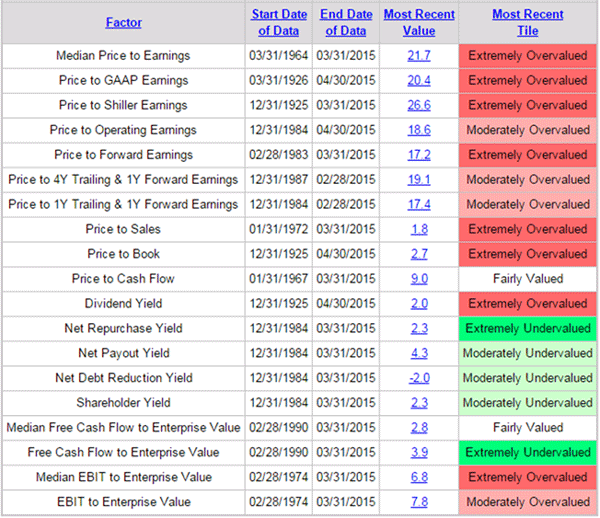Click the 20.4 Price to GAAP Earnings value
600x518 pixels.
click(x=419, y=81)
